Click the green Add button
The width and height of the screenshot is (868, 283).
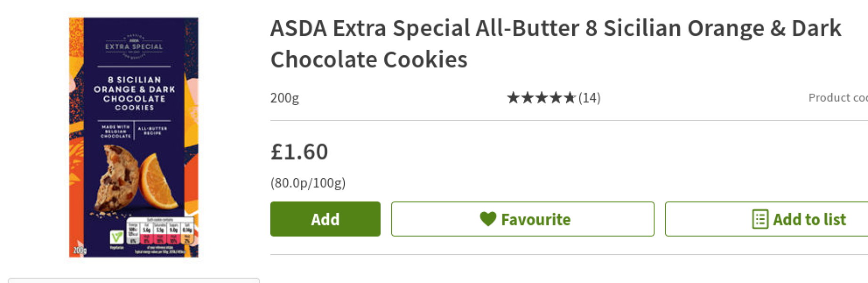(x=325, y=219)
